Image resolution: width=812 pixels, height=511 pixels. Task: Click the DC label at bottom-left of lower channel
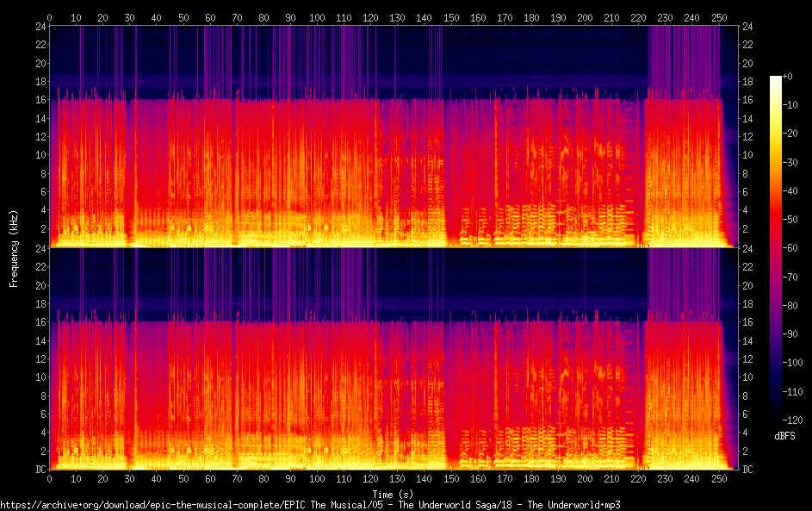(39, 470)
